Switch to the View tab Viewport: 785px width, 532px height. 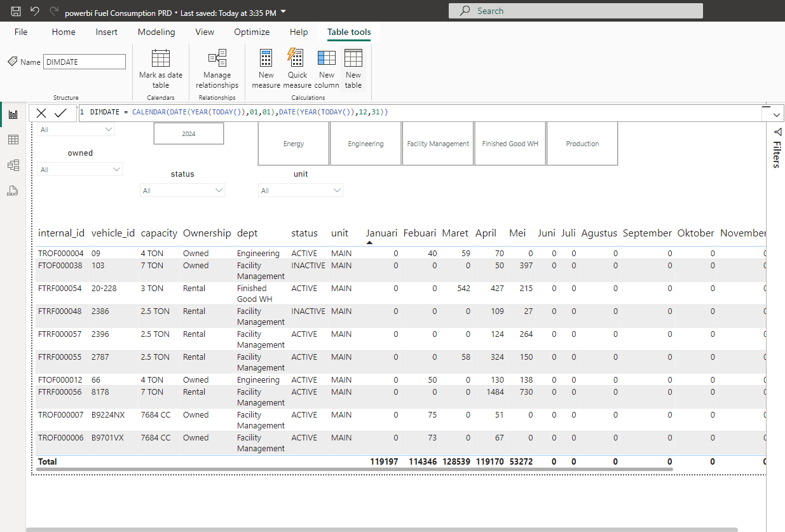click(205, 32)
